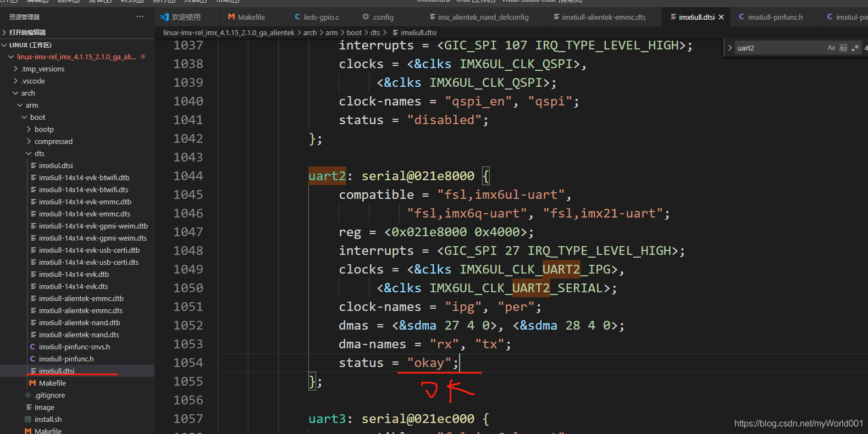Expand the open editors section
Screen dimensions: 868x434
click(27, 32)
